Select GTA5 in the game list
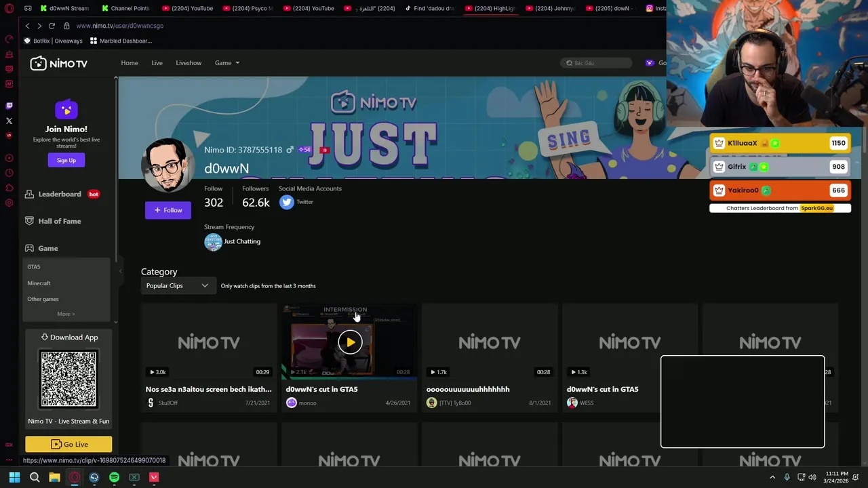The height and width of the screenshot is (488, 868). click(34, 267)
